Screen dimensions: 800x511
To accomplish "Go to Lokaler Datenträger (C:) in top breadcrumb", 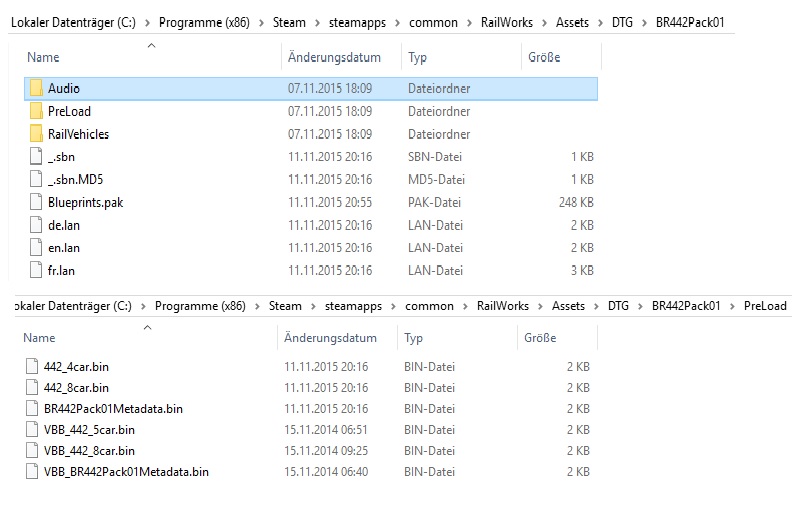I will (x=73, y=22).
